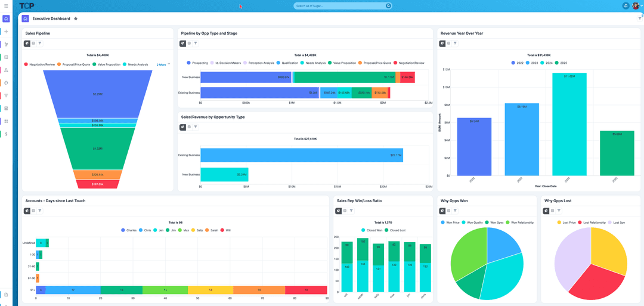Toggle the Closed Lost legend entry
The image size is (644, 306).
[x=395, y=230]
